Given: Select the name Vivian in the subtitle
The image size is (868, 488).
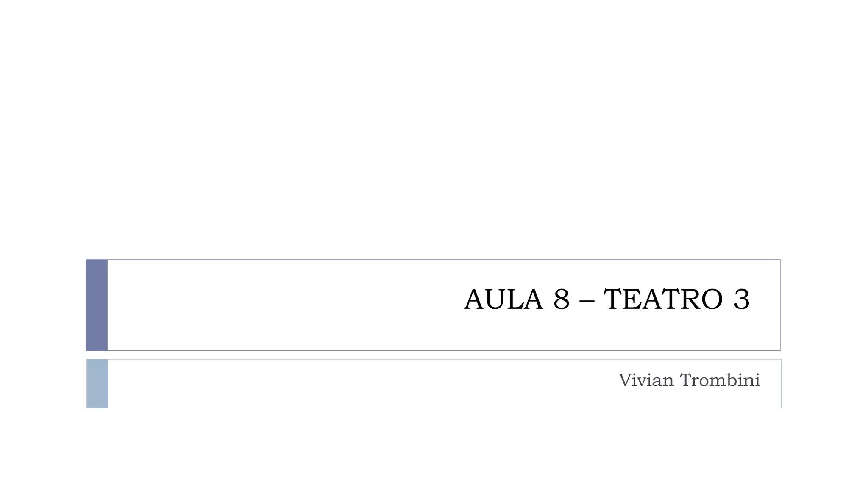Looking at the screenshot, I should (x=646, y=380).
